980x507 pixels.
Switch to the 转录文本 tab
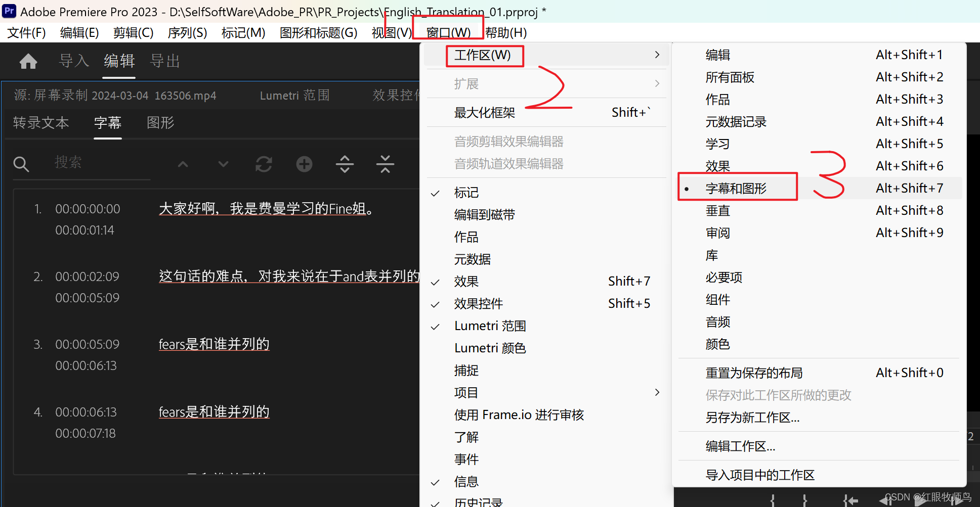tap(41, 123)
